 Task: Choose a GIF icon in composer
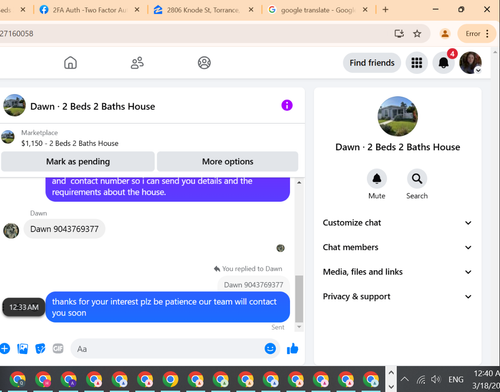click(x=58, y=349)
